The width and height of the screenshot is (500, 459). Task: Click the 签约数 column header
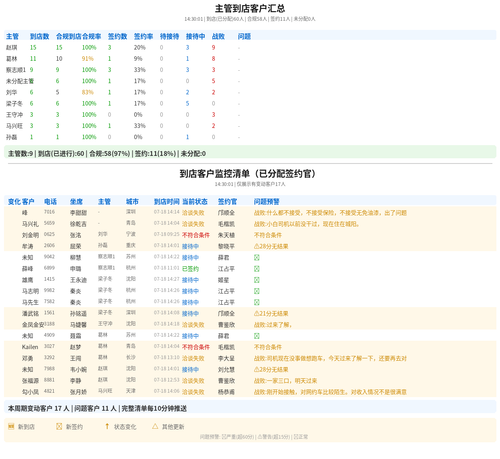[x=117, y=36]
